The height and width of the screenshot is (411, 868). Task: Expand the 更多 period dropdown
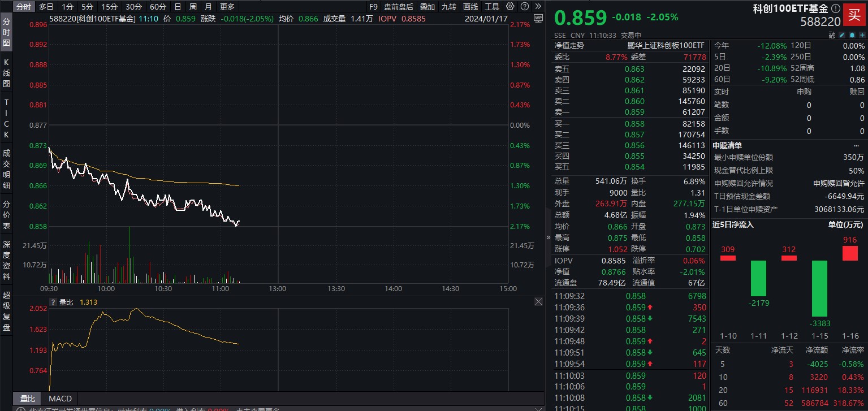(227, 6)
